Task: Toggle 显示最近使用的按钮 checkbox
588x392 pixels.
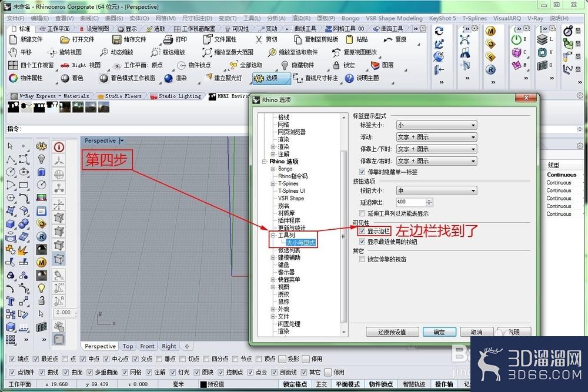Action: [362, 242]
